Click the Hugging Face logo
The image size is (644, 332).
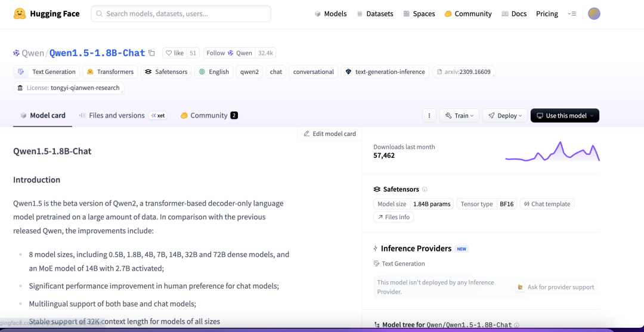click(x=47, y=14)
